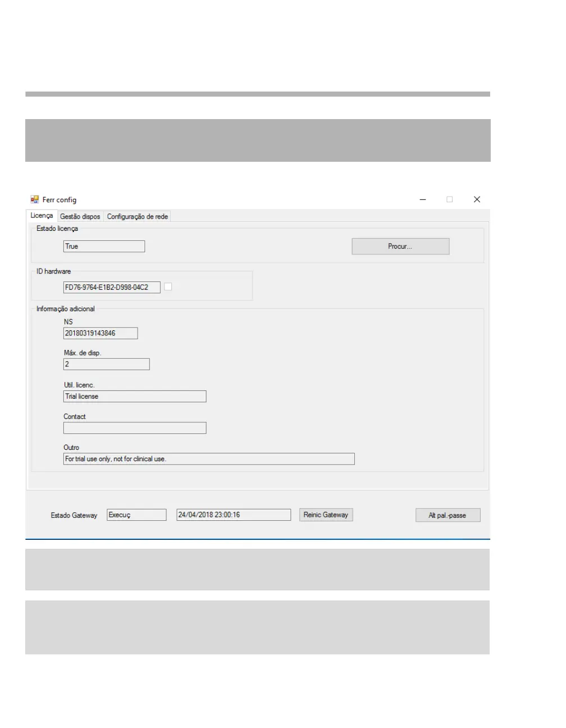Click the NS label above the serial number
Screen dimensions: 566x728
(x=68, y=322)
